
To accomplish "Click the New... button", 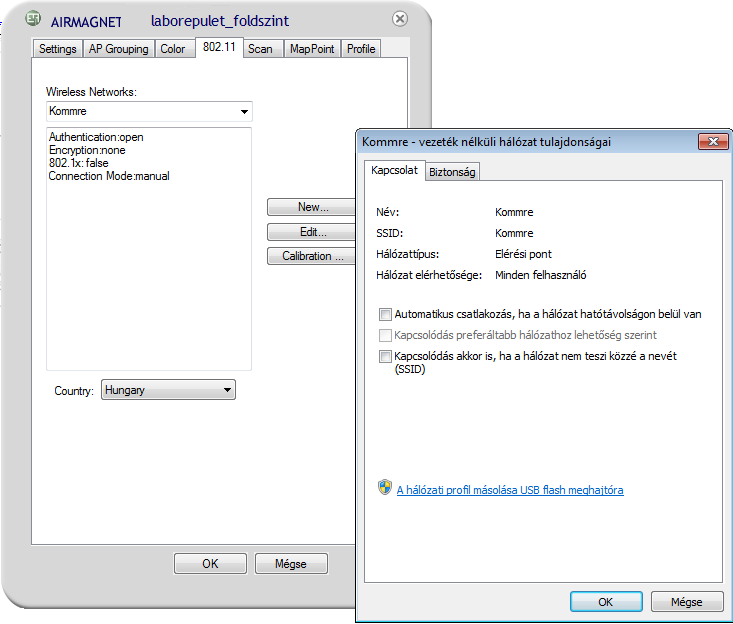I will click(312, 207).
